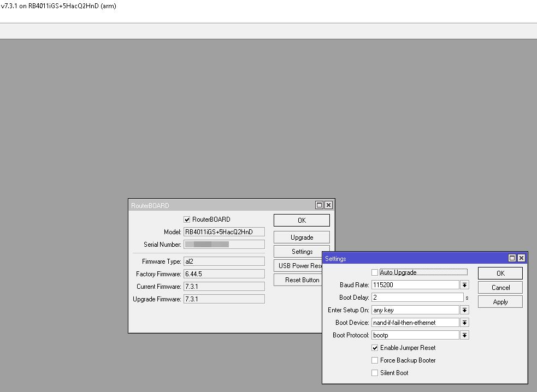Click Apply in the Settings window
This screenshot has width=537, height=392.
point(500,302)
